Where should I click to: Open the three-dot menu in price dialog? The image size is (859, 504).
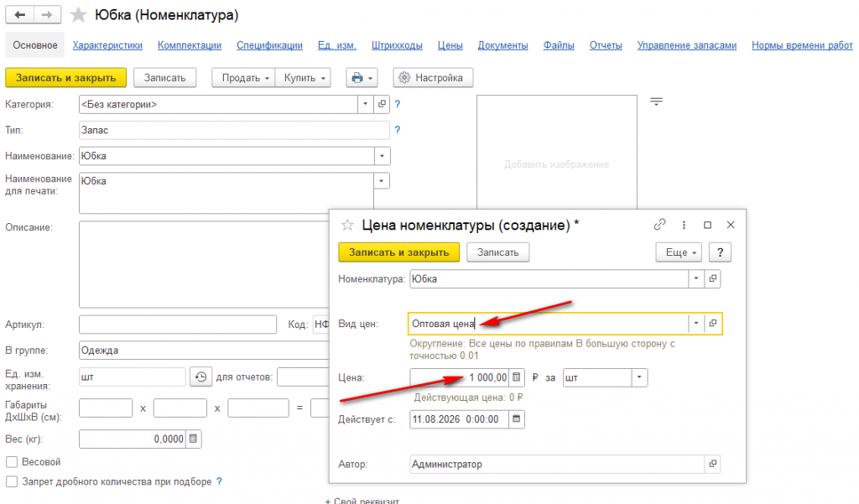tap(684, 225)
